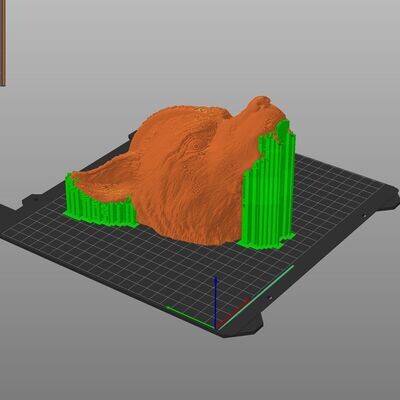This screenshot has height=400, width=400.
Task: Click the model's upturned snout tip
Action: click(x=262, y=101)
